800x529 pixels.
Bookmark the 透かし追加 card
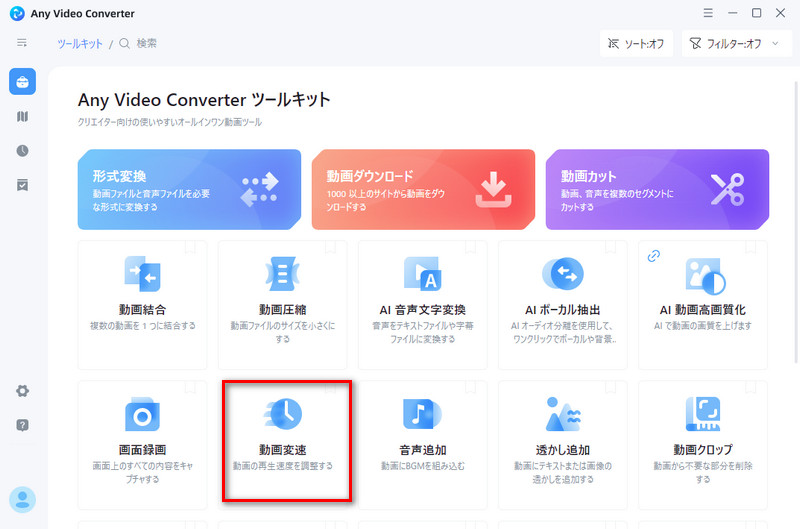(610, 388)
